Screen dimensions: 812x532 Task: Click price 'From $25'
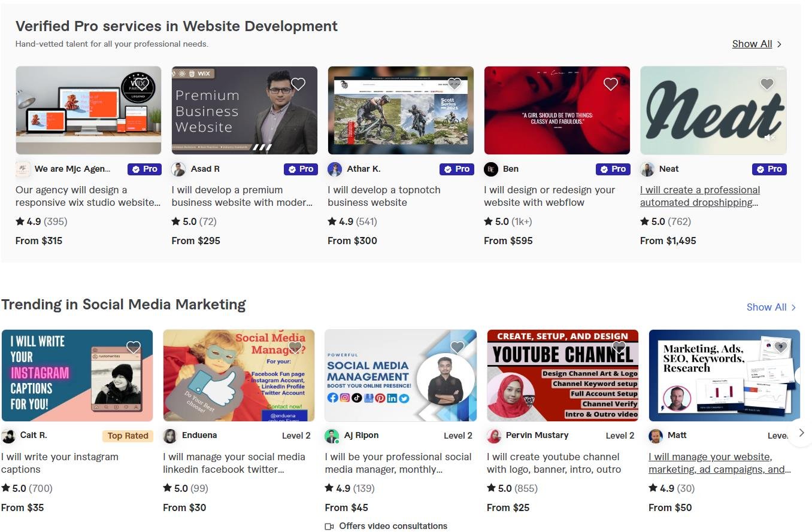(x=508, y=507)
